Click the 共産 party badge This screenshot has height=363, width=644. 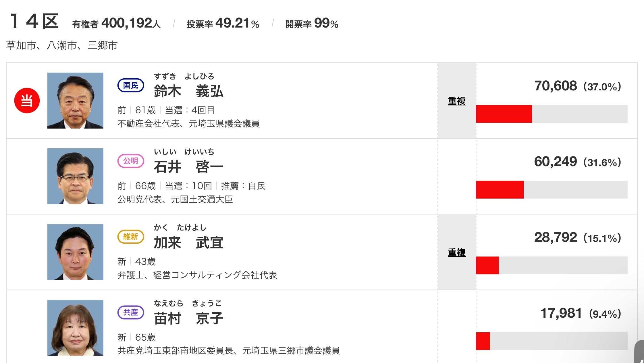coord(131,312)
